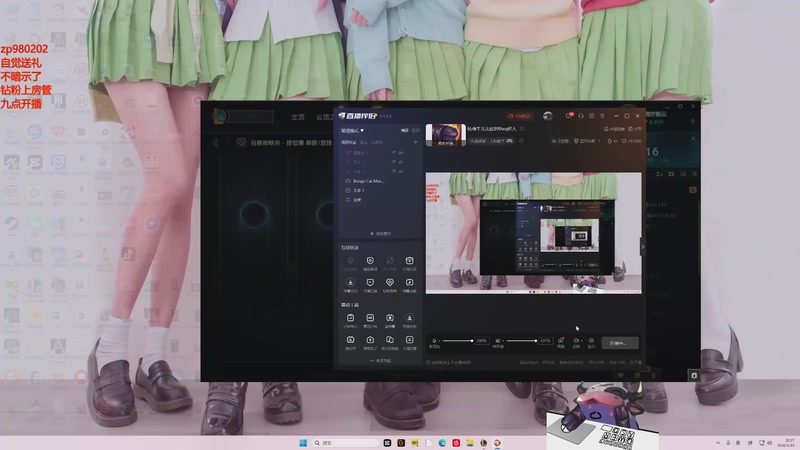Open the hamburger menu in title bar
800x450 pixels.
[x=602, y=116]
